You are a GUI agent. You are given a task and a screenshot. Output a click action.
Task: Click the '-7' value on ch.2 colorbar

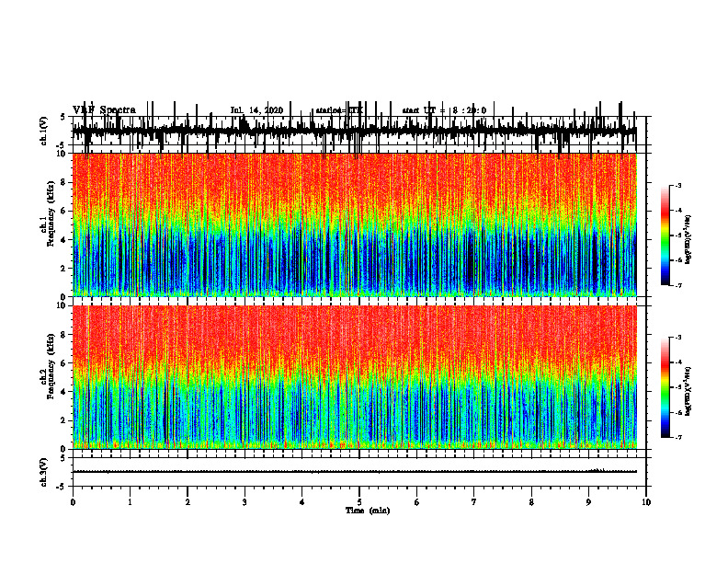677,437
